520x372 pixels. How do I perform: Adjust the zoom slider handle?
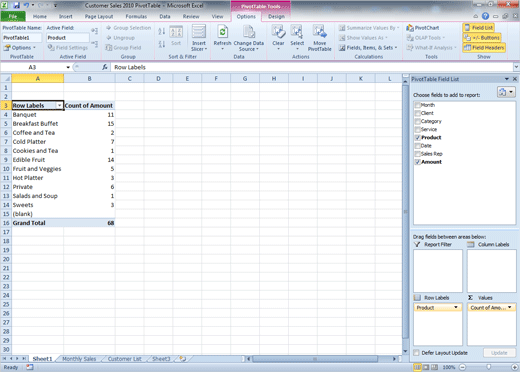[x=488, y=367]
